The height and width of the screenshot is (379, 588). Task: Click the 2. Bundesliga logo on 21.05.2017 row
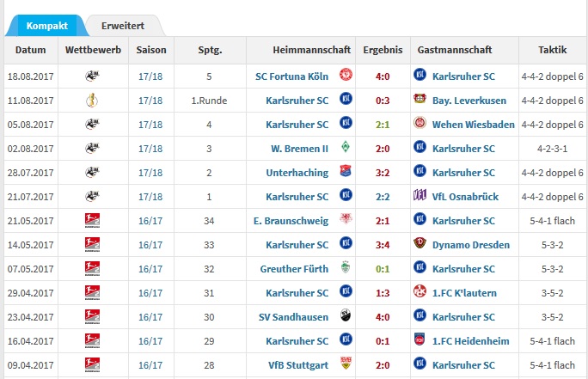pos(92,220)
